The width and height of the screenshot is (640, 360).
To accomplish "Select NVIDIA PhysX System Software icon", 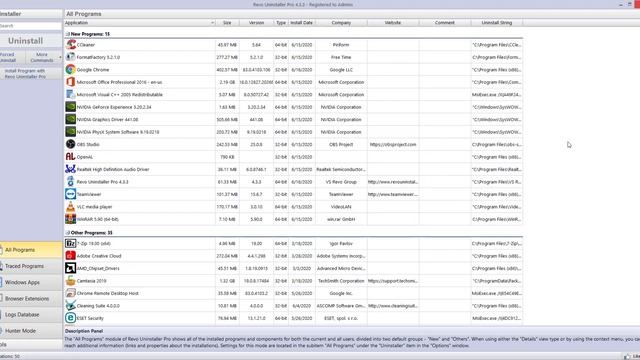I will click(x=71, y=132).
